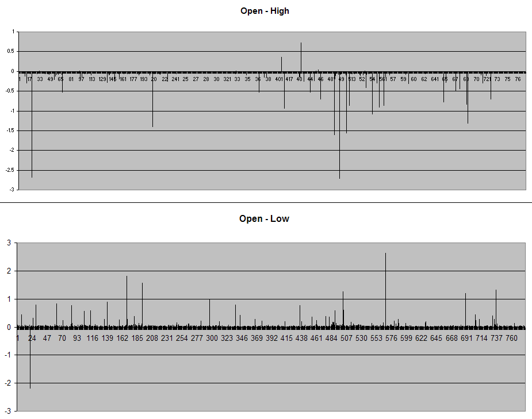Select x-axis label 300 in Open - Low chart
This screenshot has height=419, width=532.
(x=212, y=339)
